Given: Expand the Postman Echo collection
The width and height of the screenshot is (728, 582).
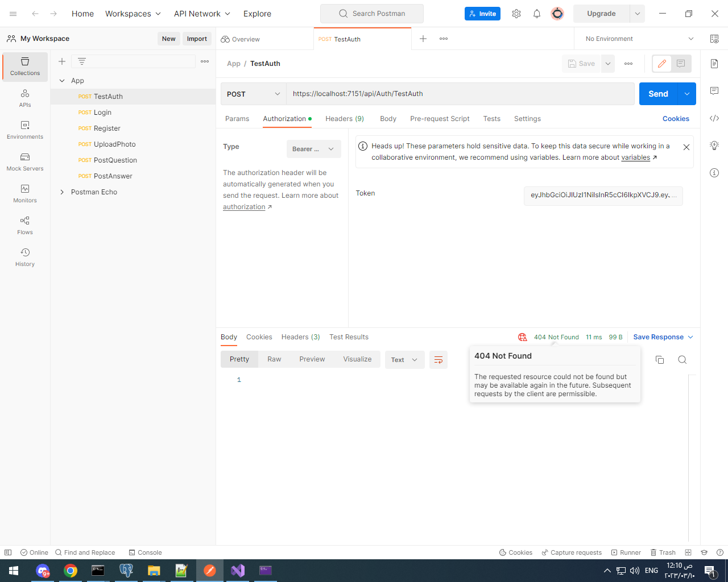Looking at the screenshot, I should coord(62,192).
